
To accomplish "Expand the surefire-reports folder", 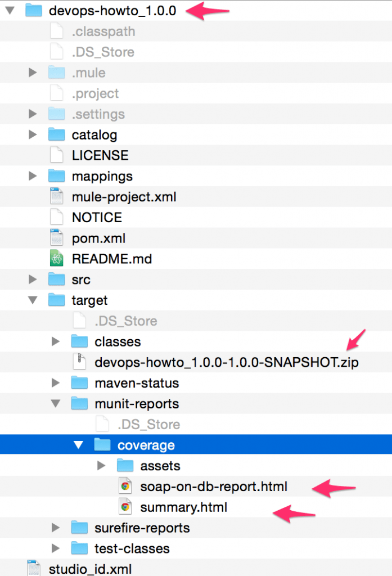I will click(55, 528).
